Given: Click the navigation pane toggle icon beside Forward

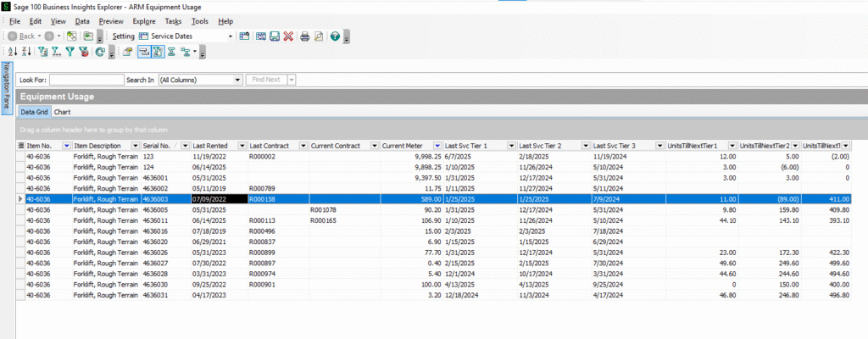Looking at the screenshot, I should [x=71, y=36].
